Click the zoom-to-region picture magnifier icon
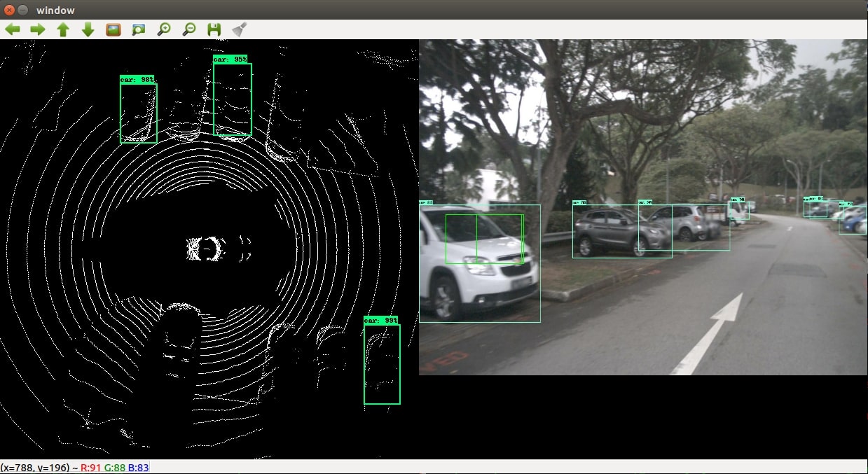Image resolution: width=868 pixels, height=474 pixels. point(139,29)
